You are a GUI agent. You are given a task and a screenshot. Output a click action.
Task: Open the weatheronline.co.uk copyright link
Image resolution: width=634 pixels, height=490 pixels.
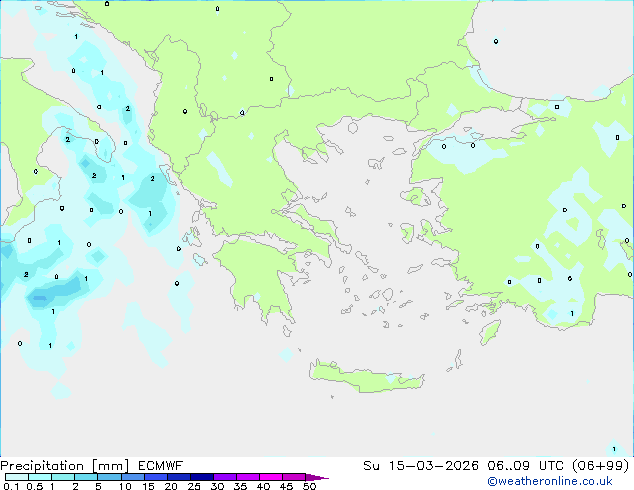point(550,481)
